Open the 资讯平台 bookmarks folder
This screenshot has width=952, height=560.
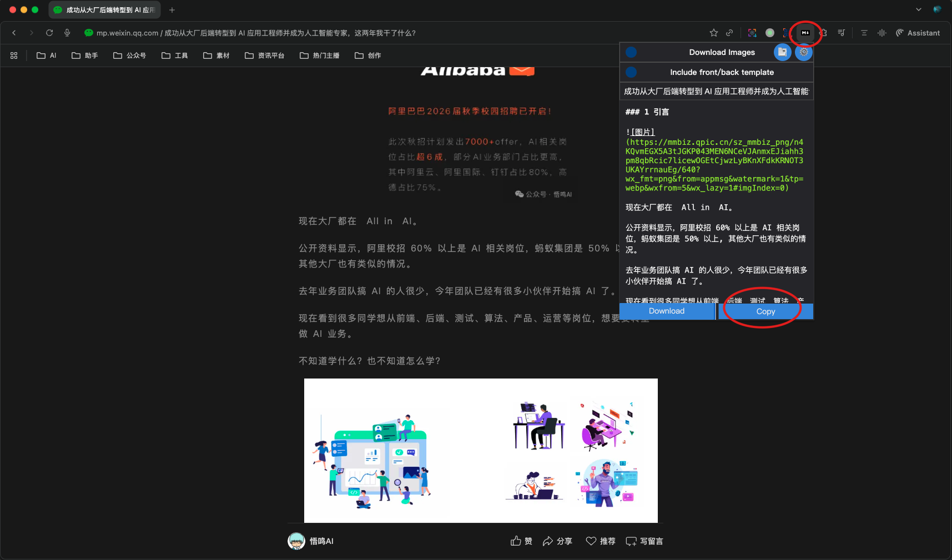(264, 56)
